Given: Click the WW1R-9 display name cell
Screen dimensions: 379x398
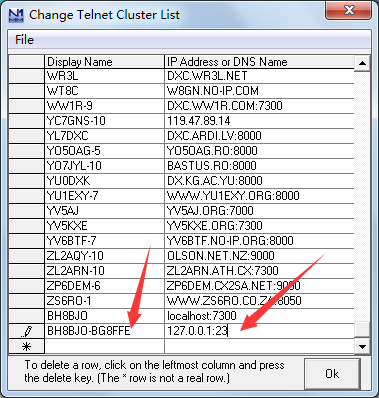Looking at the screenshot, I should [x=104, y=106].
